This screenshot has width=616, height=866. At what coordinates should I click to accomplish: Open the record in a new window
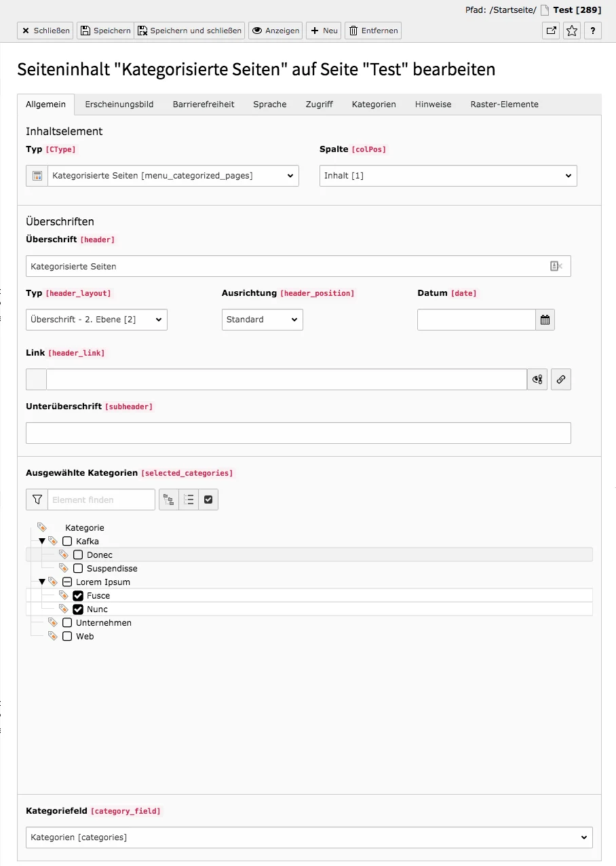[x=550, y=31]
